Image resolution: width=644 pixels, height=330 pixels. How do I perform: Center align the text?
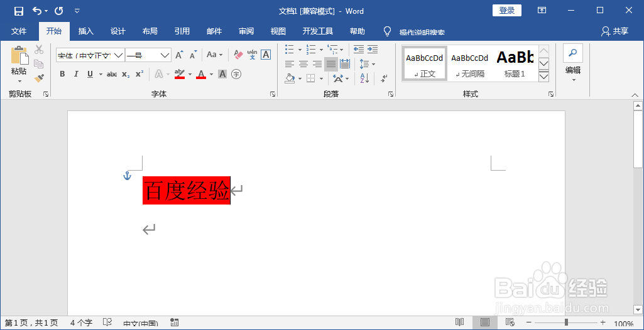tap(303, 64)
